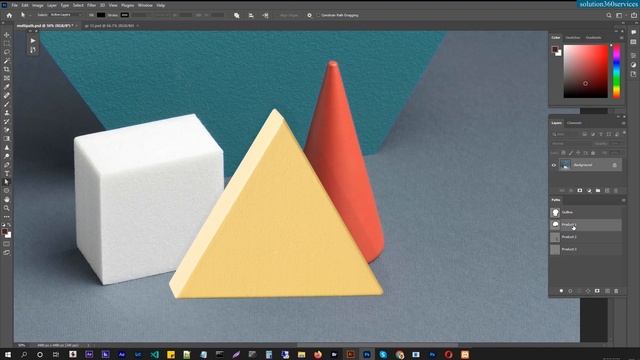
Task: Toggle filter for pixel layers
Action: pos(584,134)
